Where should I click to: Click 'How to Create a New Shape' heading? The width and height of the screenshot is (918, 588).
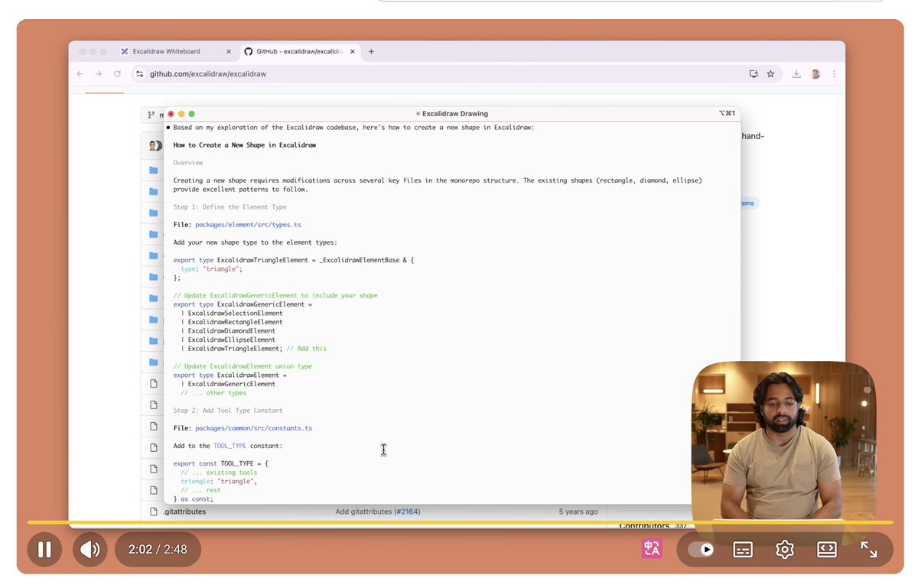point(245,145)
